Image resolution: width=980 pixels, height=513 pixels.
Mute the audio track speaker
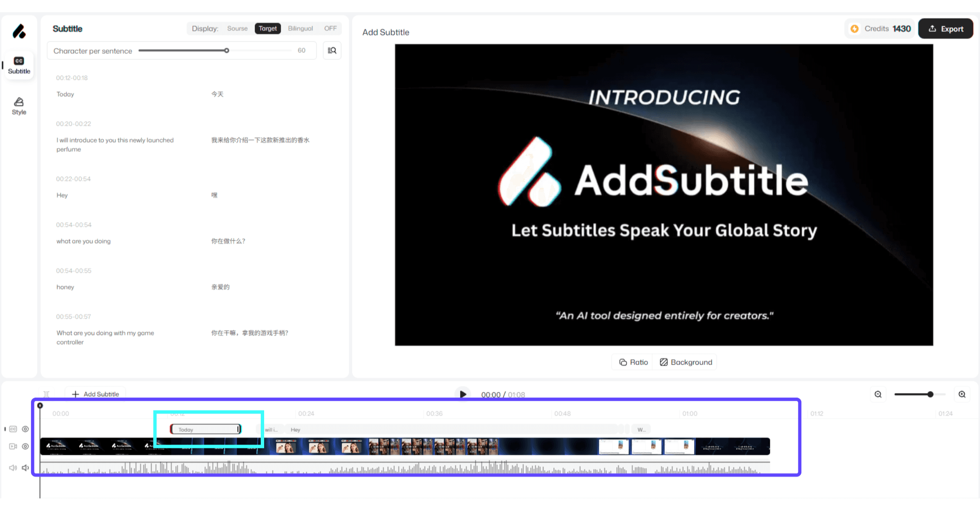26,468
